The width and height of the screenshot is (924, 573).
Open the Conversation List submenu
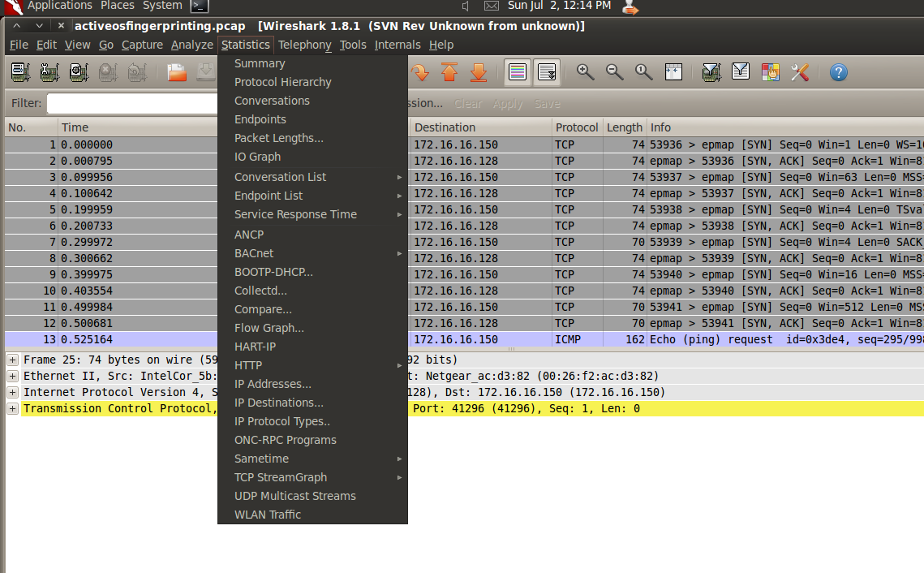(312, 177)
